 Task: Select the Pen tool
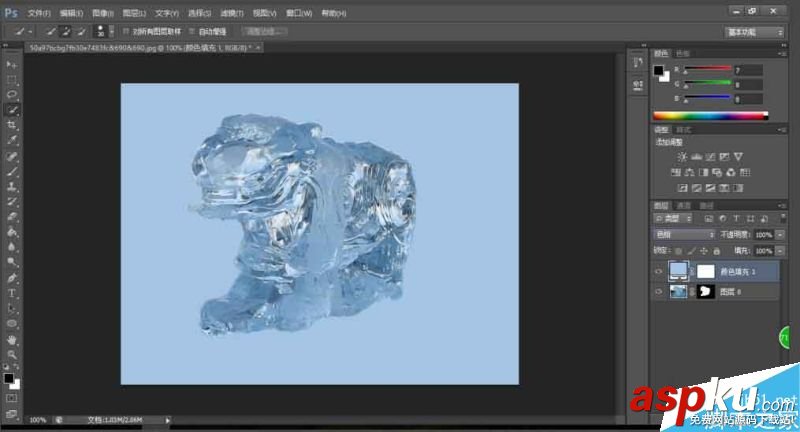(x=12, y=278)
